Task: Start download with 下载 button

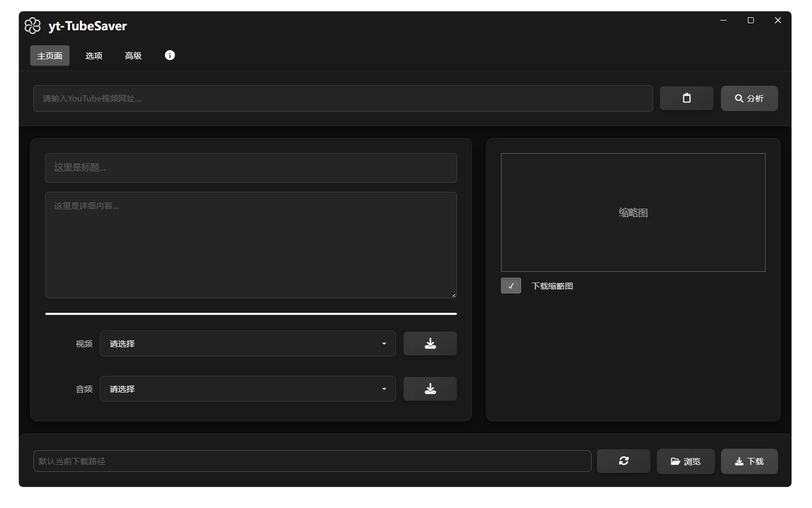Action: tap(749, 461)
